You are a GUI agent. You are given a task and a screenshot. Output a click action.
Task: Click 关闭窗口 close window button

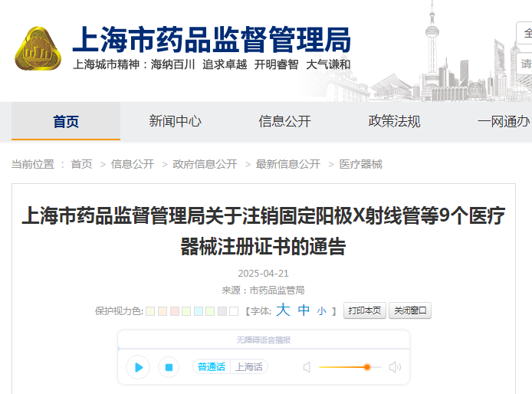pos(411,310)
